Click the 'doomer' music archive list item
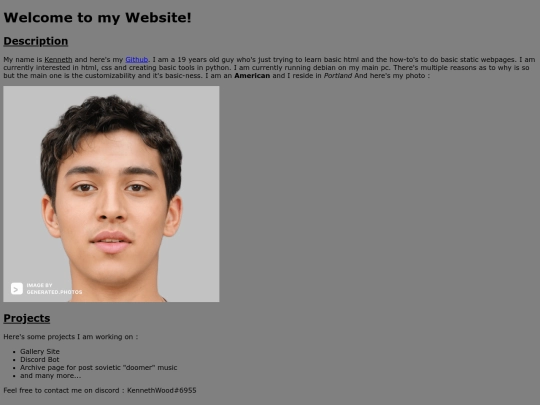 98,367
